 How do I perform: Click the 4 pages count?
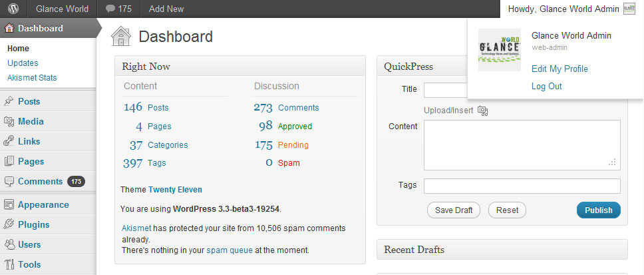(x=139, y=127)
